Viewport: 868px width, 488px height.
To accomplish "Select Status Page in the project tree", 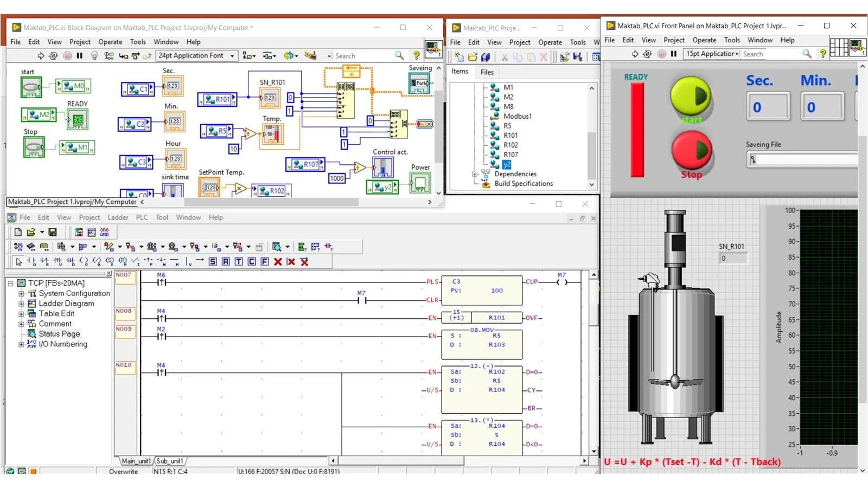I will 59,334.
